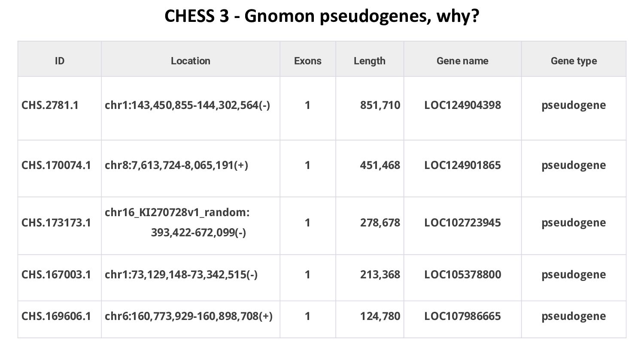Click gene name LOC124904398

point(463,105)
